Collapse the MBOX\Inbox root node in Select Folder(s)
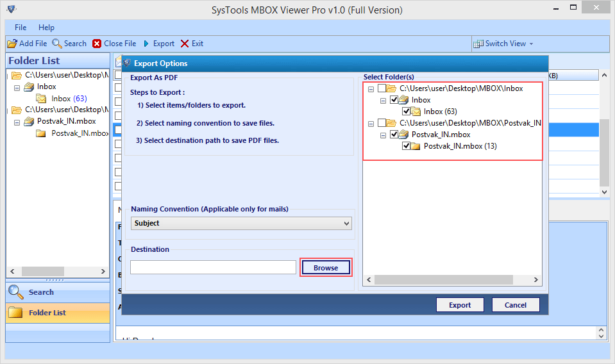 click(371, 89)
